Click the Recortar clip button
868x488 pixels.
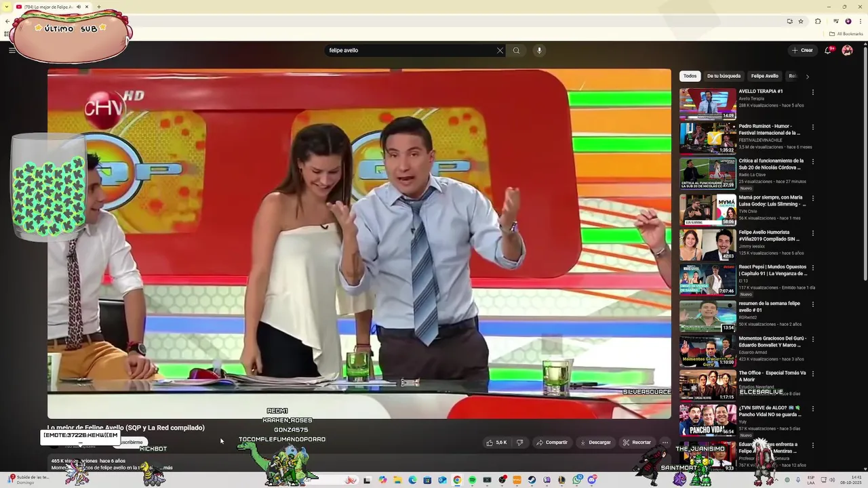637,443
